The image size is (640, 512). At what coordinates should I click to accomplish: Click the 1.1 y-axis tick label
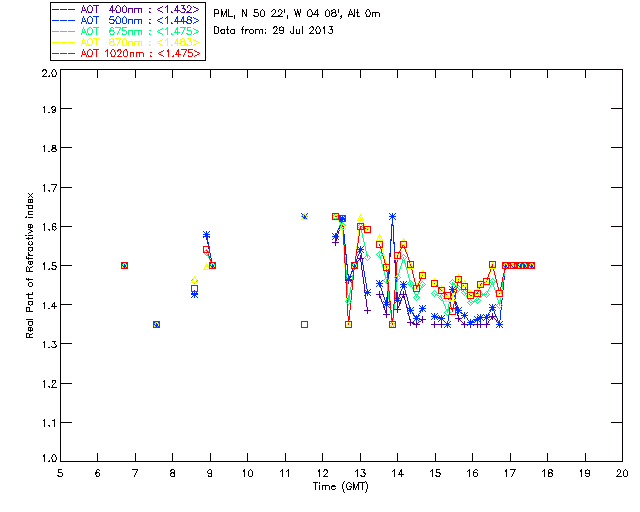point(49,423)
